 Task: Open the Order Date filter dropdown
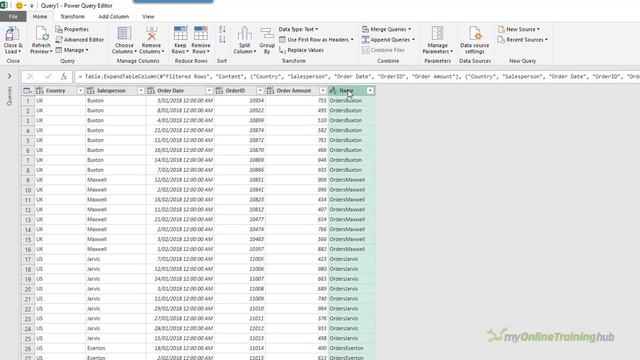click(x=209, y=91)
